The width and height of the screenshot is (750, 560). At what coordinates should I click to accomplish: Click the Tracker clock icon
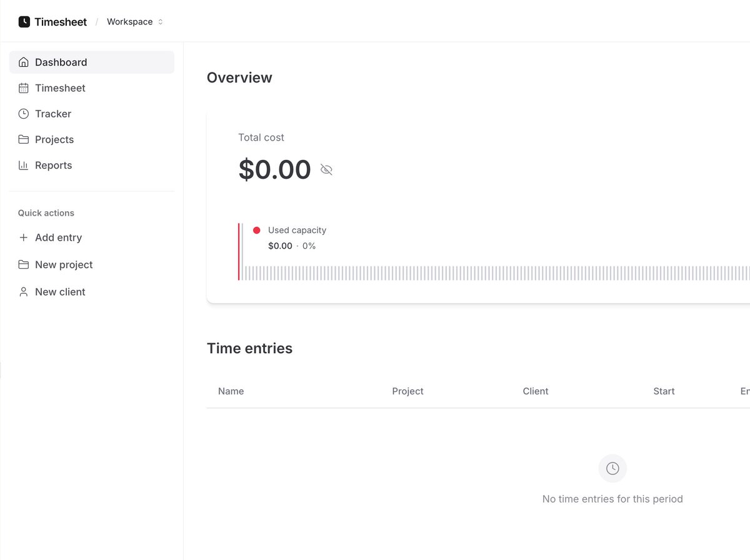click(24, 114)
